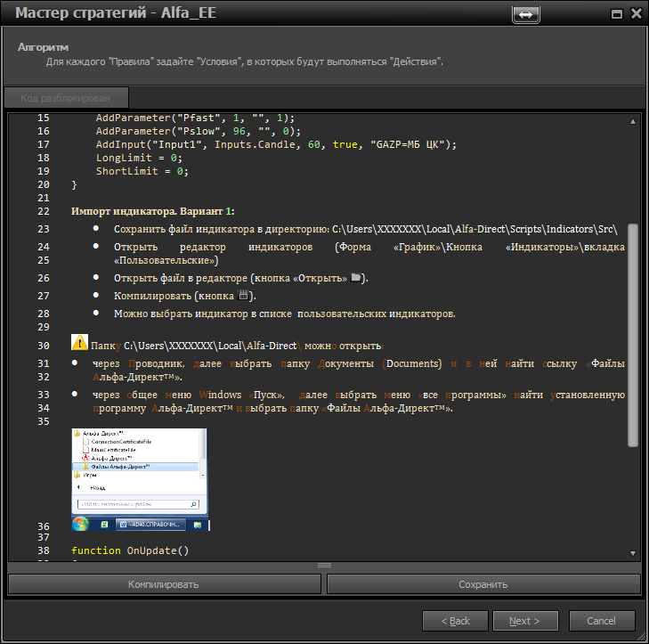Click the AddParameter "Pfast" code line
Image resolution: width=649 pixels, height=644 pixels.
(x=194, y=118)
